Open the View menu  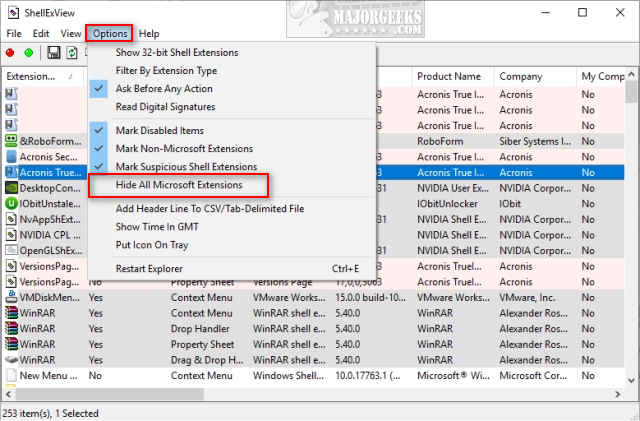point(70,33)
